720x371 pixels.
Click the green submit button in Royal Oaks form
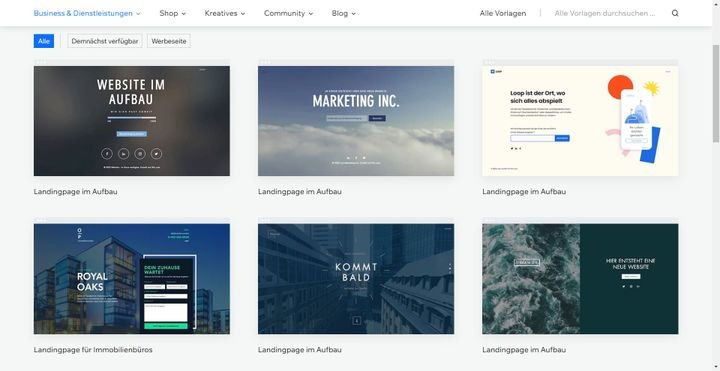tap(166, 326)
